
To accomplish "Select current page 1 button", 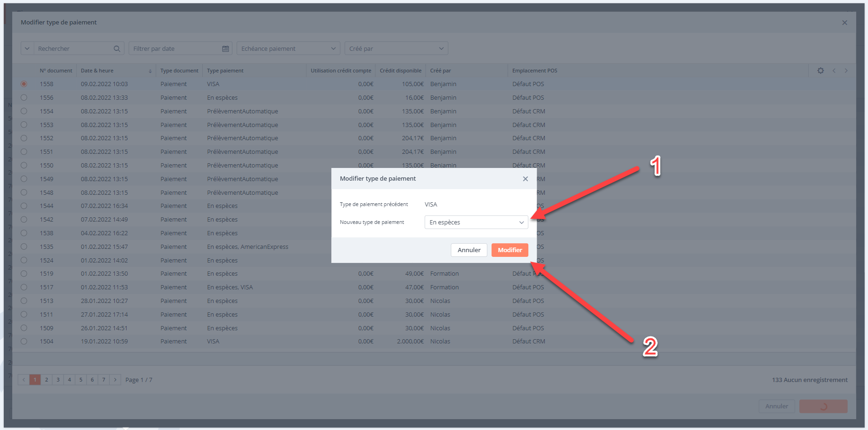I will [35, 380].
